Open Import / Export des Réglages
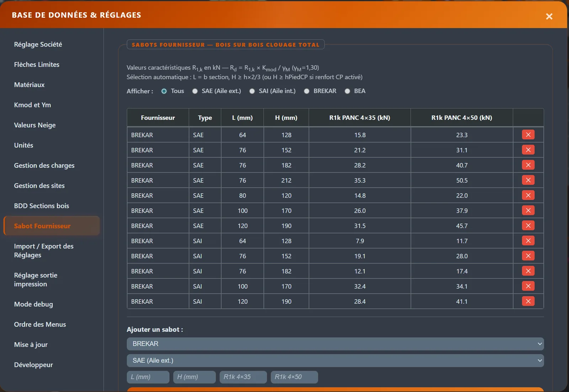 click(52, 251)
